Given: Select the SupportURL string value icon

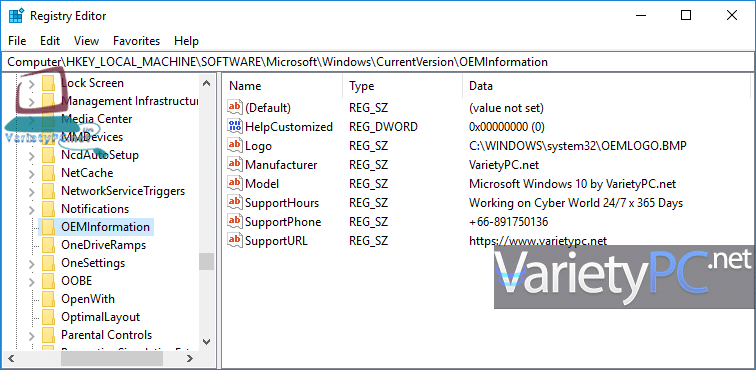Looking at the screenshot, I should 234,240.
